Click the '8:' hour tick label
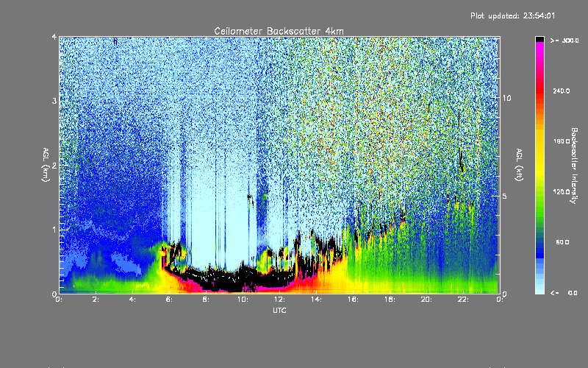The width and height of the screenshot is (588, 368). point(206,300)
